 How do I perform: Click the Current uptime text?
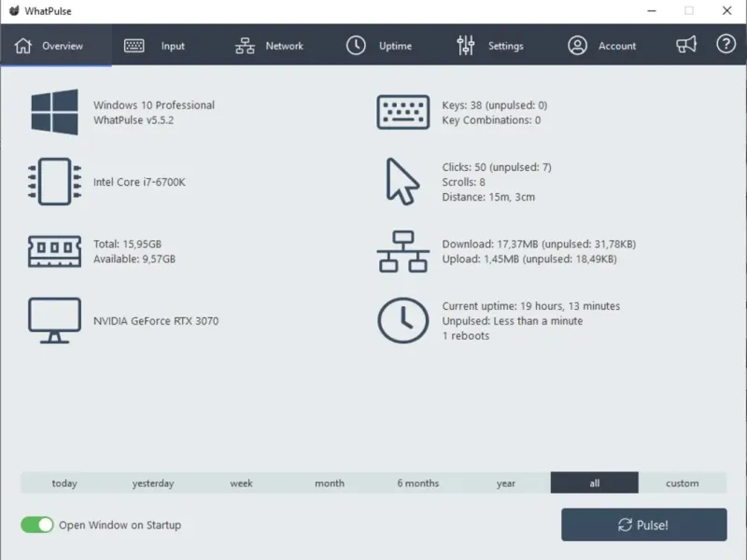coord(530,306)
